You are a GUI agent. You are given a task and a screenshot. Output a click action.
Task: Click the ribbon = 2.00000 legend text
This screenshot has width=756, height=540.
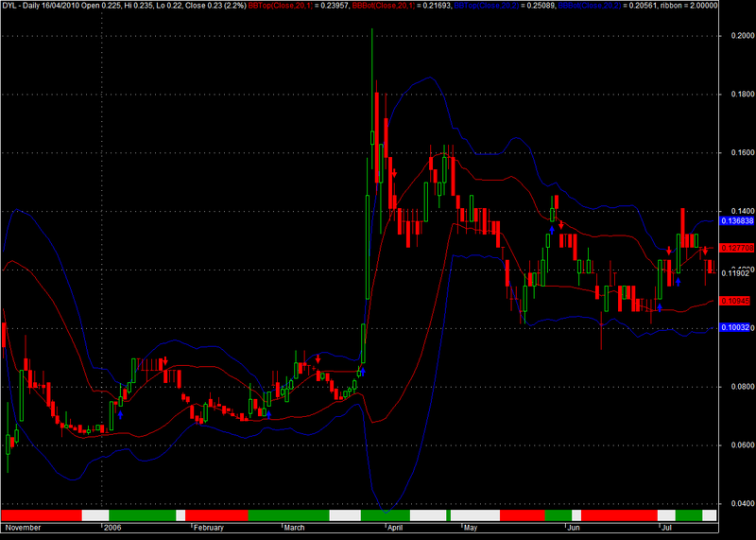(687, 6)
